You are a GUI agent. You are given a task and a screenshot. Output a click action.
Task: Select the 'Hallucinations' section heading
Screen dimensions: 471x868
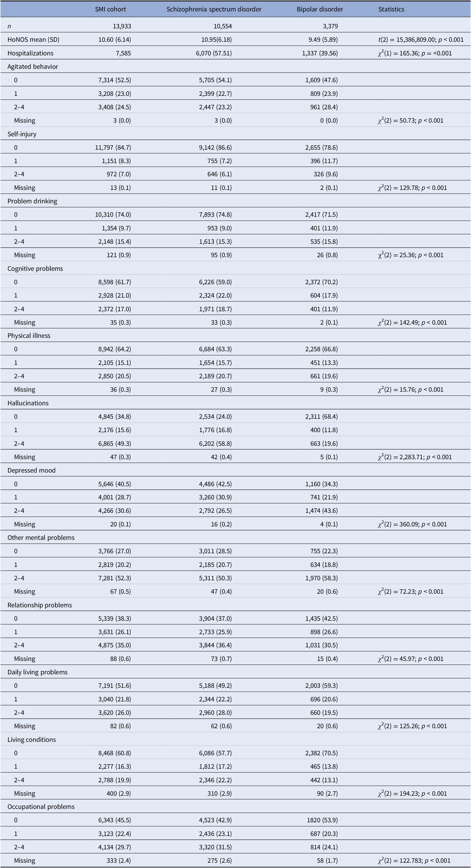point(28,403)
